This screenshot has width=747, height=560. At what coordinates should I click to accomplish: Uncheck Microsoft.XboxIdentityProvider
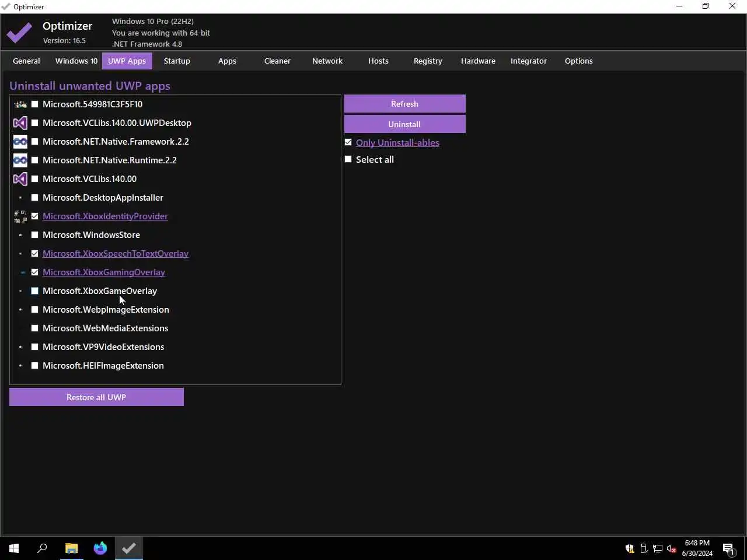34,216
